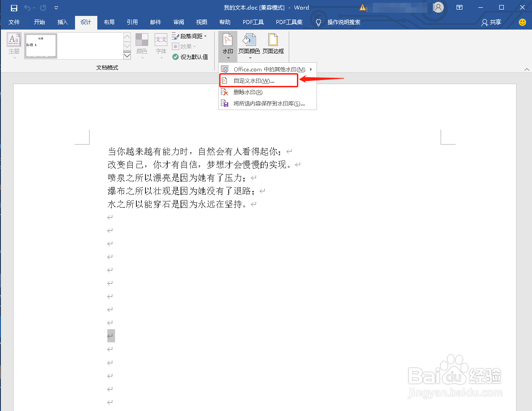The height and width of the screenshot is (411, 532).
Task: Collapse the ribbon using the chevron
Action: pos(526,69)
